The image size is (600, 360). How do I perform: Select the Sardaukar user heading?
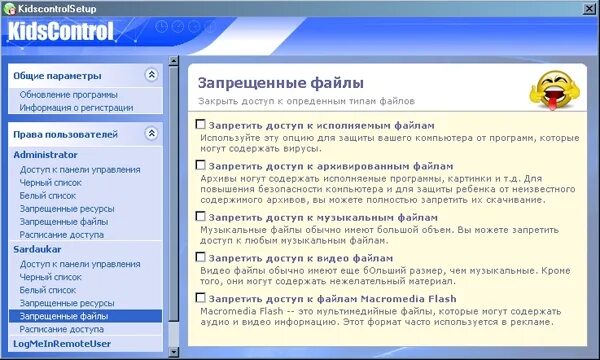tap(37, 249)
